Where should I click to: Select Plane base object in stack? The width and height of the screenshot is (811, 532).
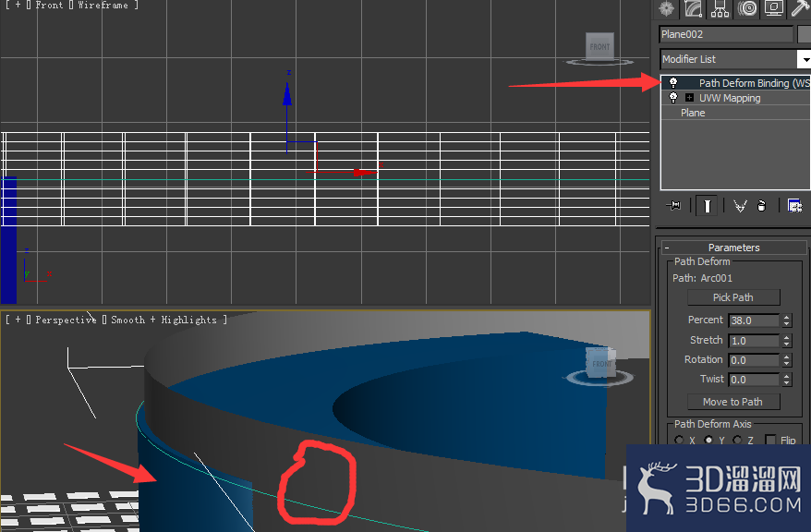tap(693, 113)
